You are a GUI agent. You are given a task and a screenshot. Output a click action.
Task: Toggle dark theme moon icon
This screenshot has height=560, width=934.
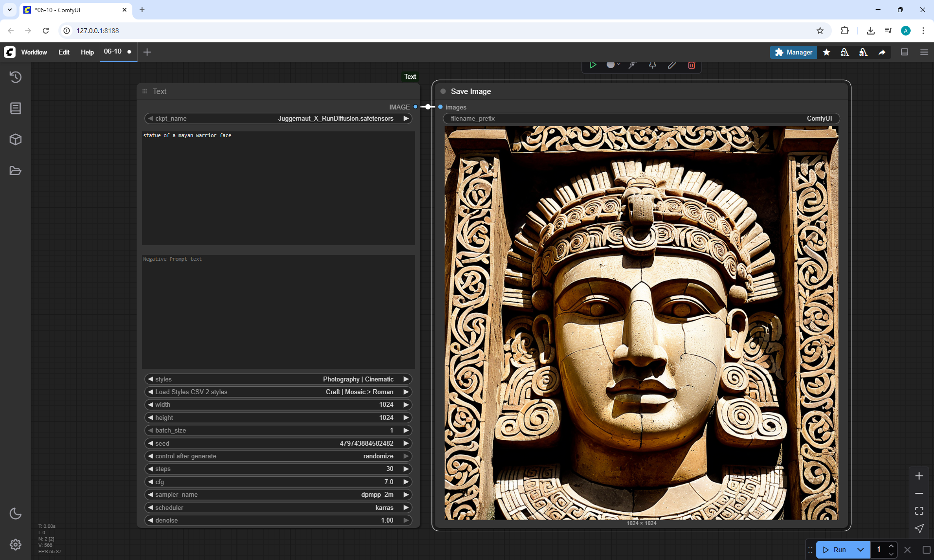(x=16, y=513)
